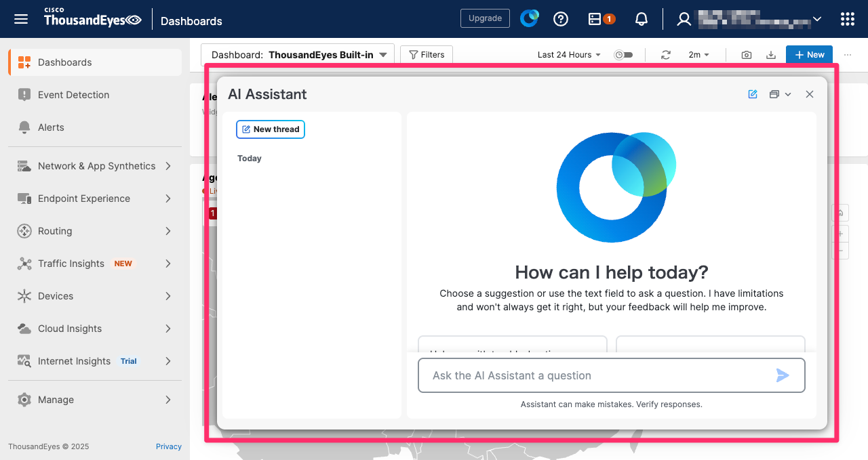Open Event Detection in the sidebar
The image size is (868, 460).
pyautogui.click(x=95, y=95)
